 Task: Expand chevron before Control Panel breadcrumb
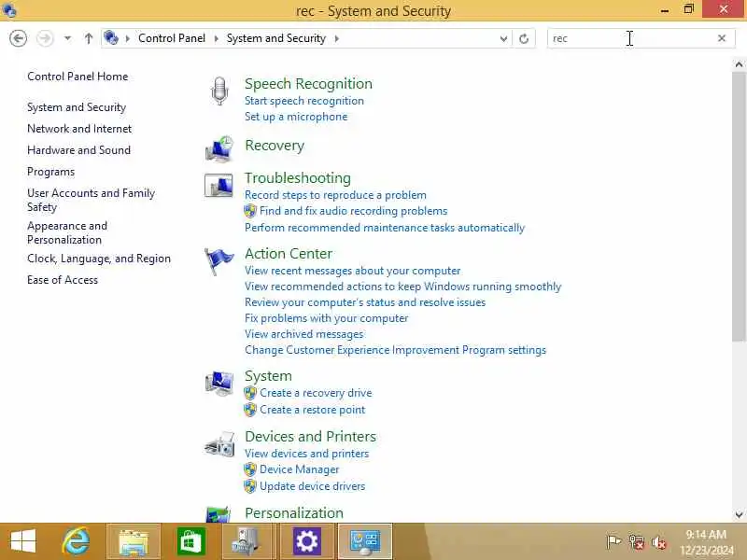[128, 38]
